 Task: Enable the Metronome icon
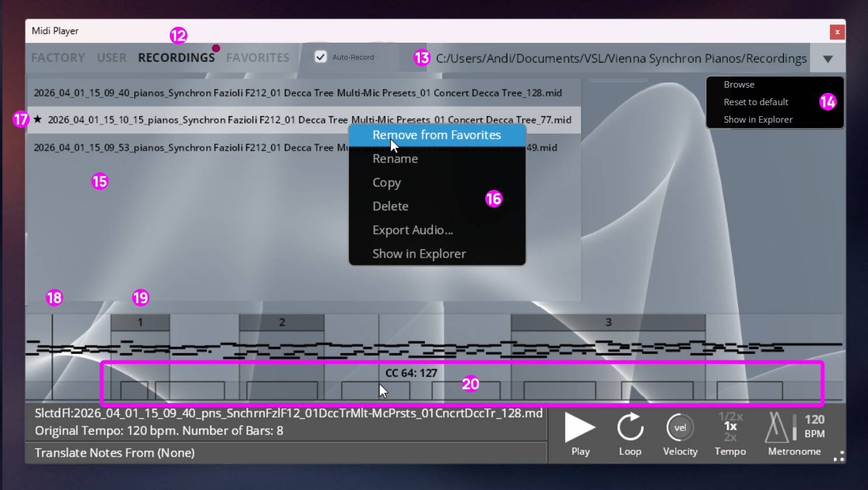776,428
